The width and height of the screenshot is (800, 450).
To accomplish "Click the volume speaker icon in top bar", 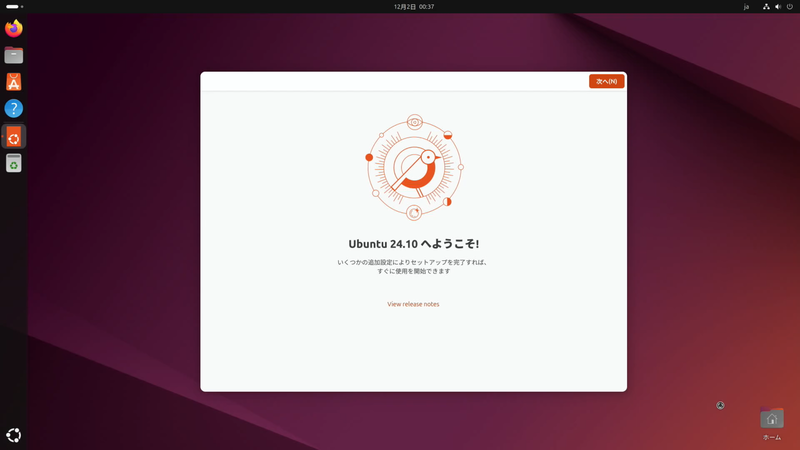I will click(x=778, y=7).
